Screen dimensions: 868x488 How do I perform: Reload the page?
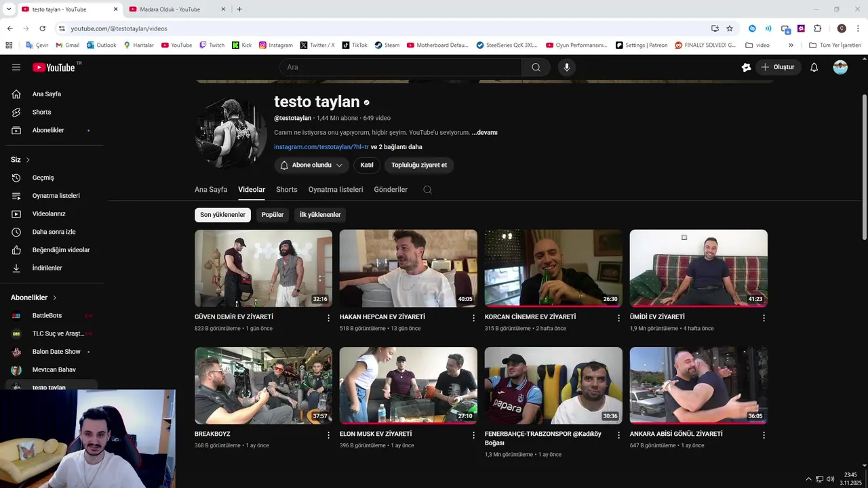coord(42,28)
